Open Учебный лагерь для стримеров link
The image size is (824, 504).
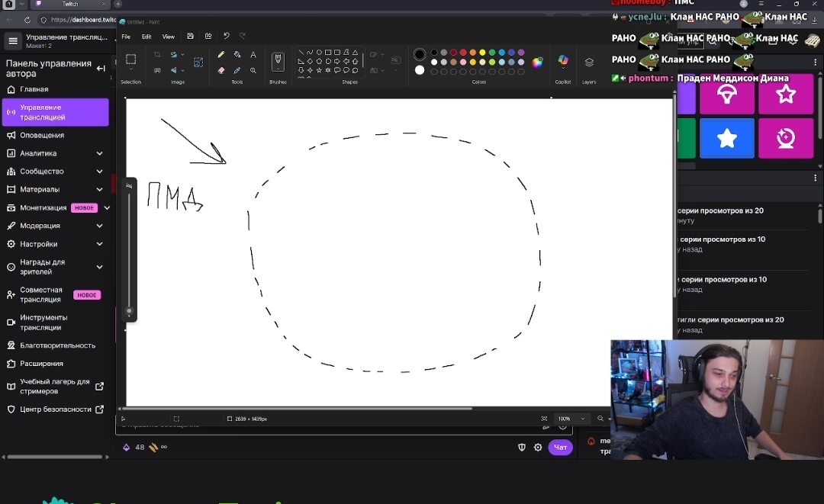[56, 387]
